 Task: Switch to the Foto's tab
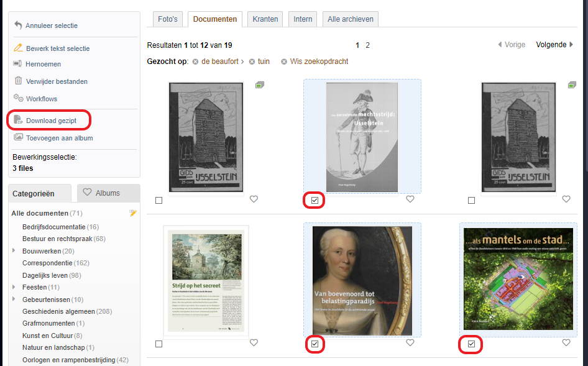click(x=168, y=19)
